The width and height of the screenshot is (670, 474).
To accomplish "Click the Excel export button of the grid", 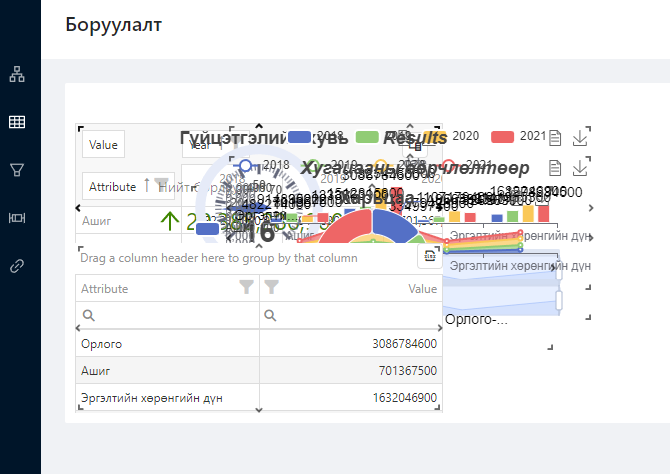I will pos(429,256).
